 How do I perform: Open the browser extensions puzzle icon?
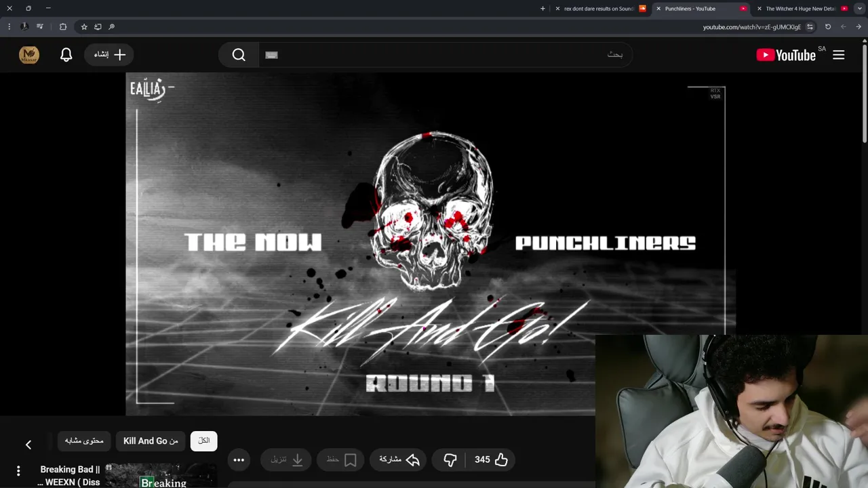(63, 26)
